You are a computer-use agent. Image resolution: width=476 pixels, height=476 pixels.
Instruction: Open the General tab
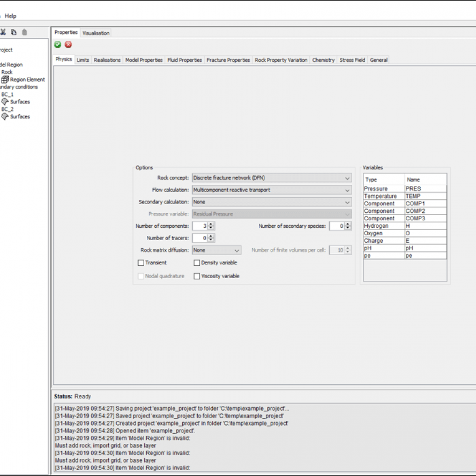(x=378, y=60)
